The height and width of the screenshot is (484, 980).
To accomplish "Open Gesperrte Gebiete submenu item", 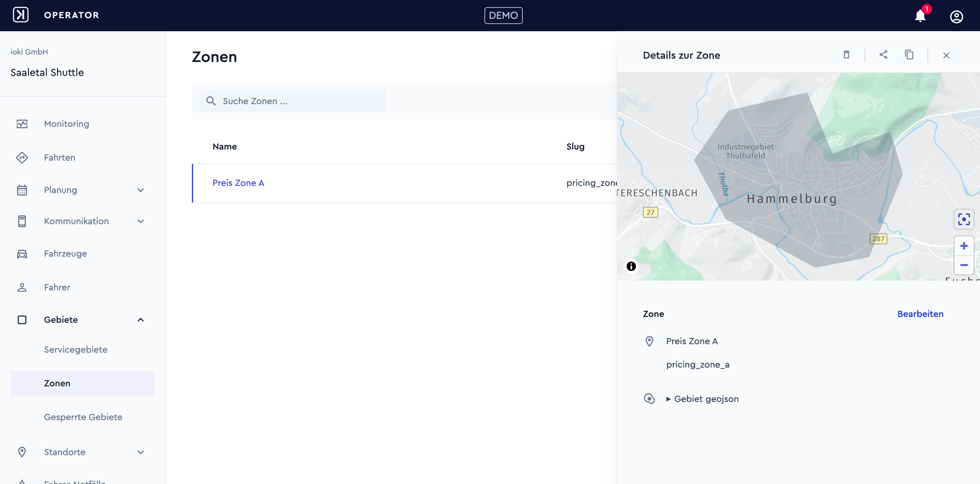I will tap(83, 417).
